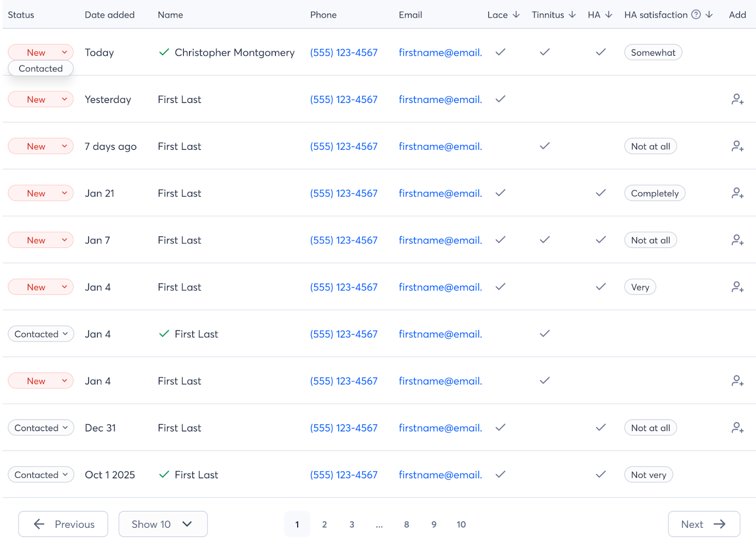Open HA satisfaction help question-mark icon
This screenshot has width=756, height=550.
click(x=696, y=15)
